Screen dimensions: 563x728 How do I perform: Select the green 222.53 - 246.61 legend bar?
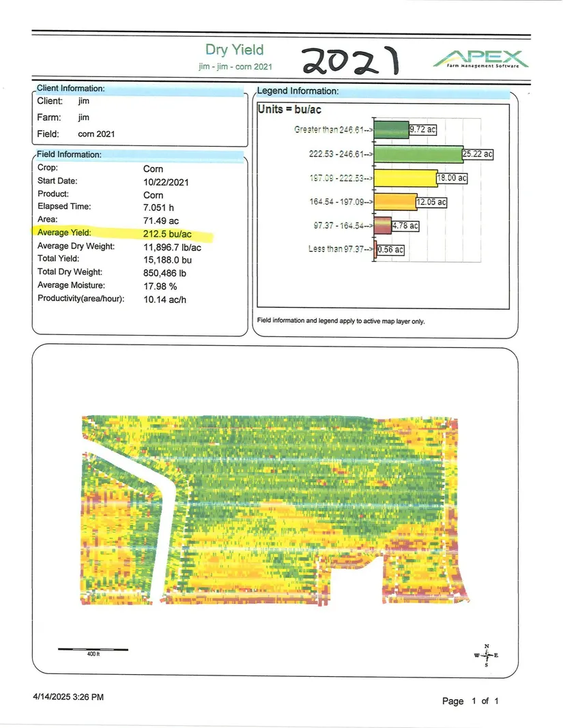[419, 154]
